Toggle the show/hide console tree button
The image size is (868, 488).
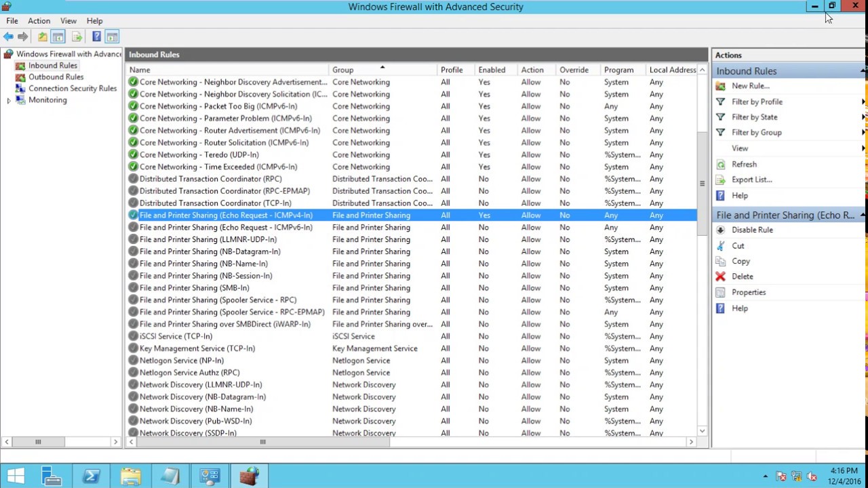58,37
